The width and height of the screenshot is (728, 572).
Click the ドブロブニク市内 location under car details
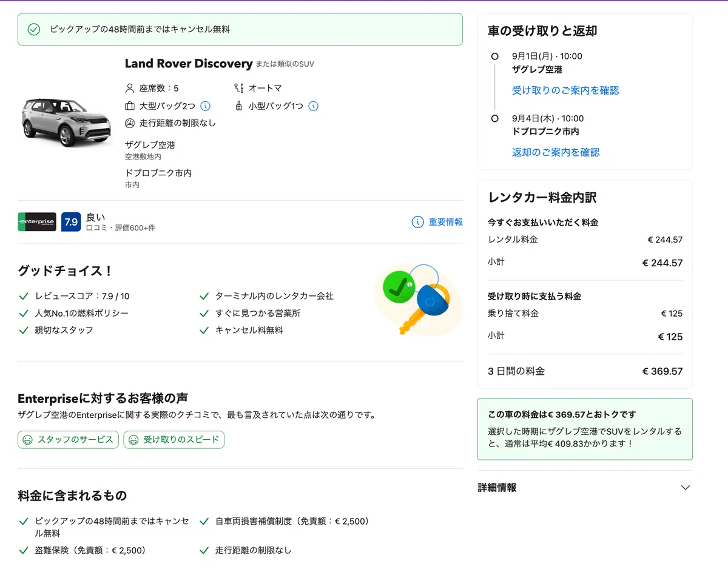[x=158, y=173]
